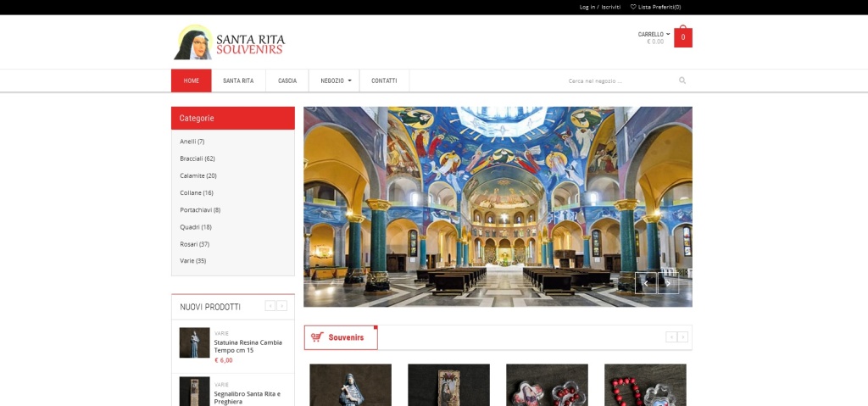
Task: Click Segnalibro Santa Rita e Preghiera title
Action: pyautogui.click(x=247, y=398)
